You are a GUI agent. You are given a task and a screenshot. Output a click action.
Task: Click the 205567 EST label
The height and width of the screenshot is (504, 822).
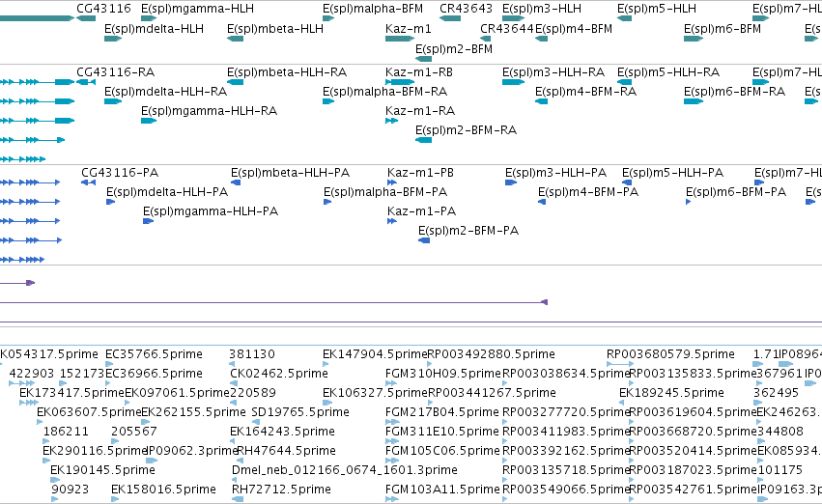point(134,433)
